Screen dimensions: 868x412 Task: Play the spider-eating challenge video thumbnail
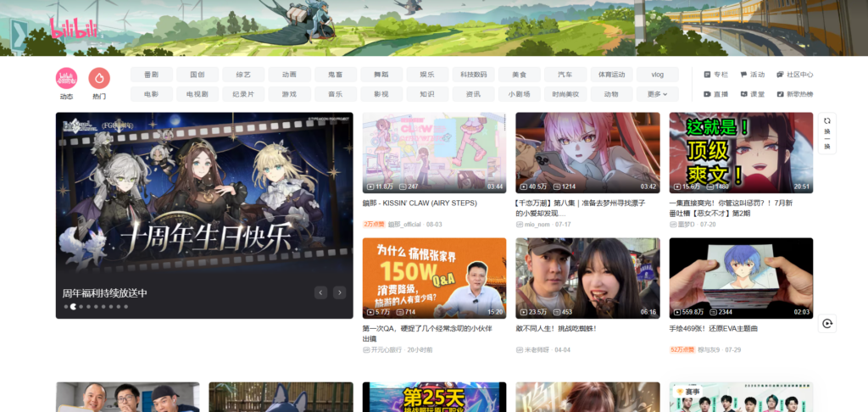click(588, 279)
